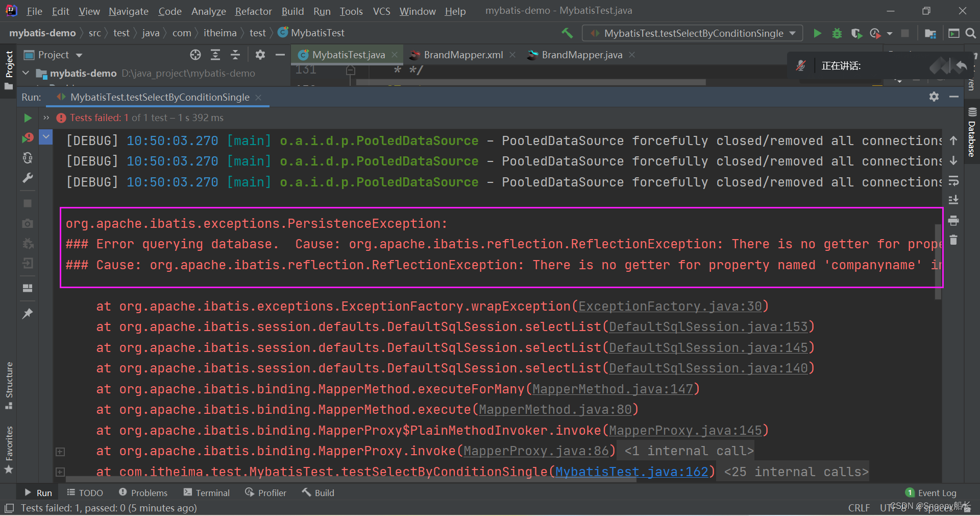Close the MybatisTest.java tab
The width and height of the screenshot is (980, 516).
tap(395, 55)
